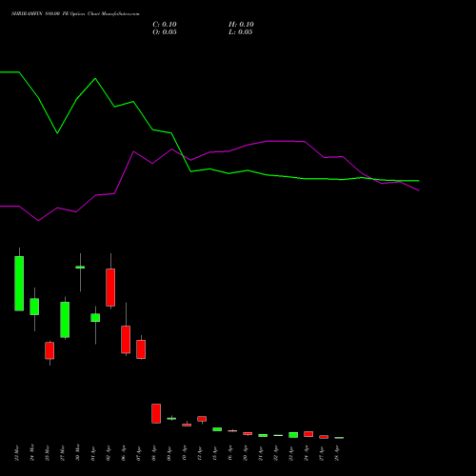Click the '08 Apr' date axis label
Viewport: 476px width, 476px height.
coord(153,453)
